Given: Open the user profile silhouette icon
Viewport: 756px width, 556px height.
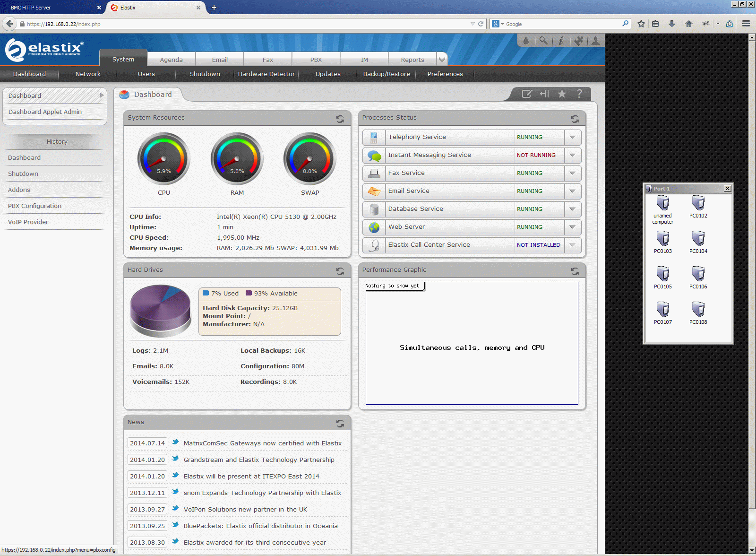Looking at the screenshot, I should (596, 41).
